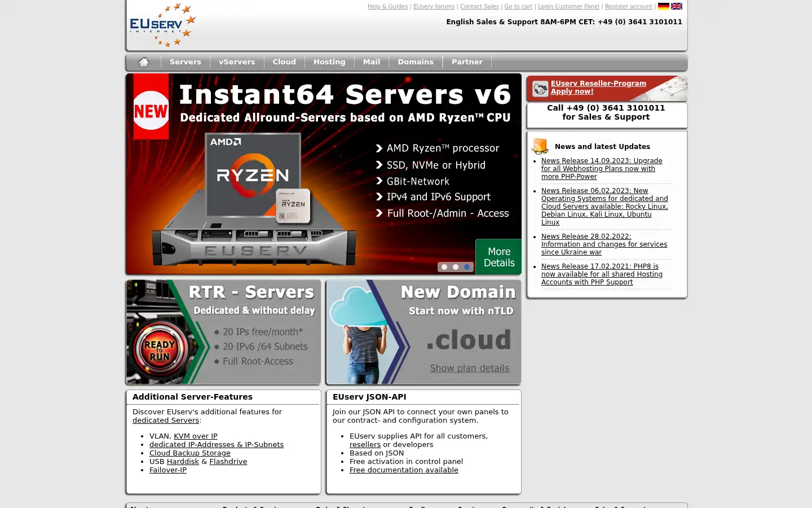This screenshot has height=508, width=812.
Task: Open the Hosting menu
Action: coord(329,62)
